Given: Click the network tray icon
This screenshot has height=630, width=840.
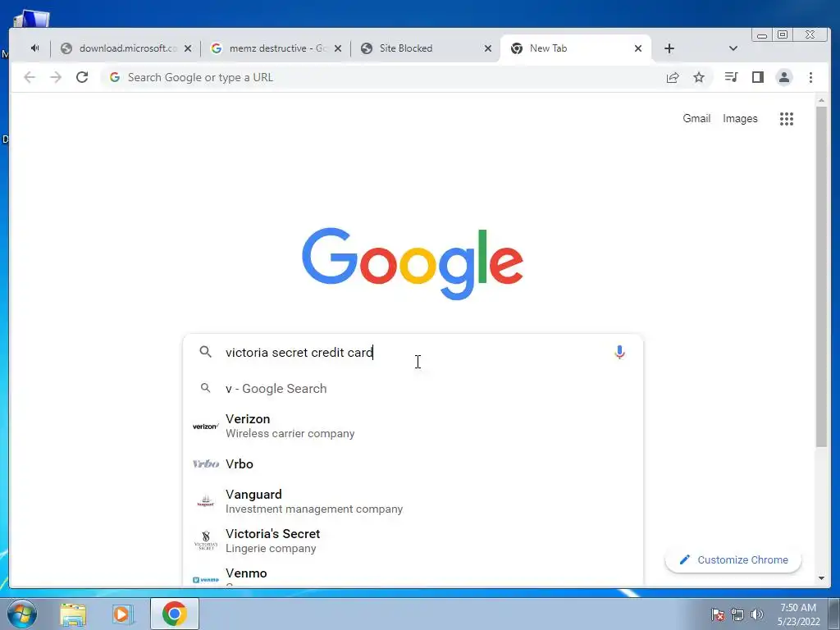Looking at the screenshot, I should click(x=737, y=614).
